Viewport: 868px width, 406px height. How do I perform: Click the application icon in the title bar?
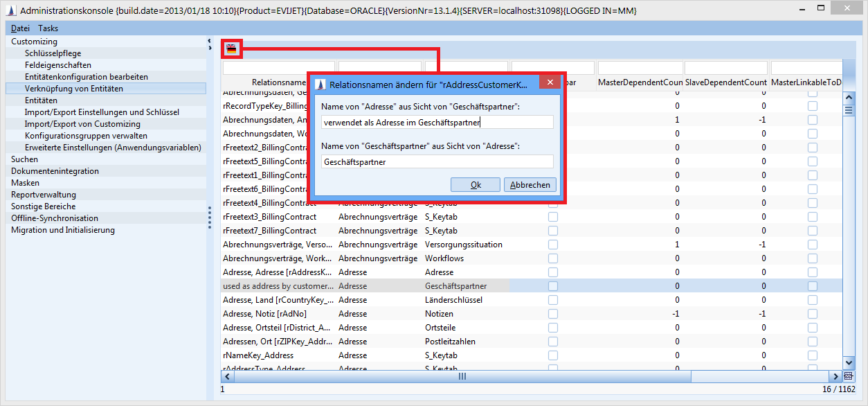(10, 10)
